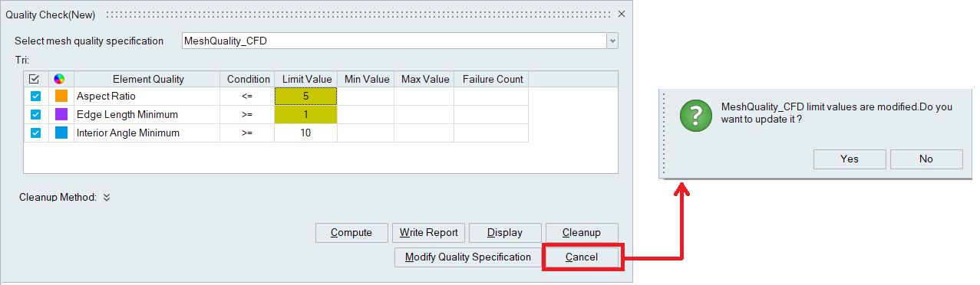Image resolution: width=980 pixels, height=285 pixels.
Task: Toggle the Edge Length Minimum checkbox
Action: (x=35, y=115)
